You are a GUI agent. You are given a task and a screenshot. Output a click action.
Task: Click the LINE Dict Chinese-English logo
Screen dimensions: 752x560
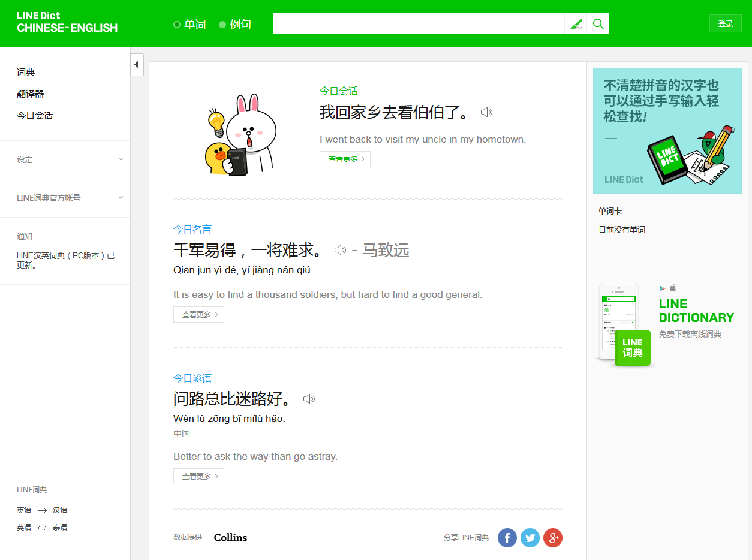click(67, 22)
